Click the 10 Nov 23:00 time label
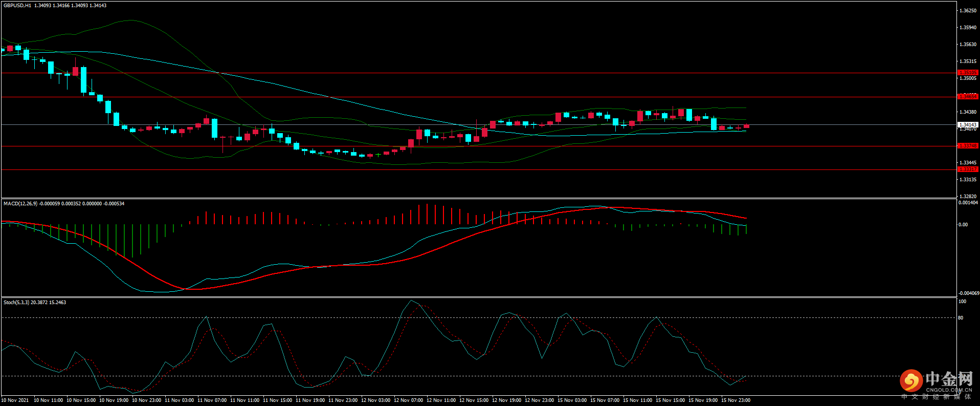Viewport: 980px width, 406px height. click(x=147, y=400)
